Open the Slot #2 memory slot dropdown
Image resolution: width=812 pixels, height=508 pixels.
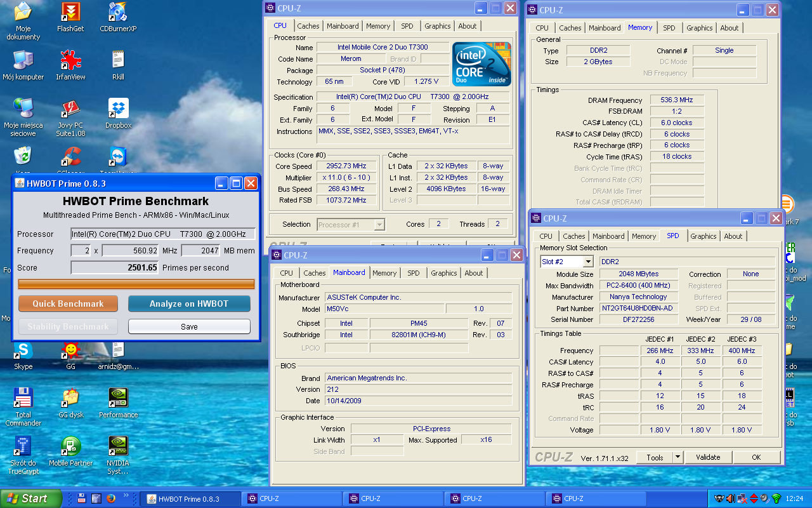[588, 262]
